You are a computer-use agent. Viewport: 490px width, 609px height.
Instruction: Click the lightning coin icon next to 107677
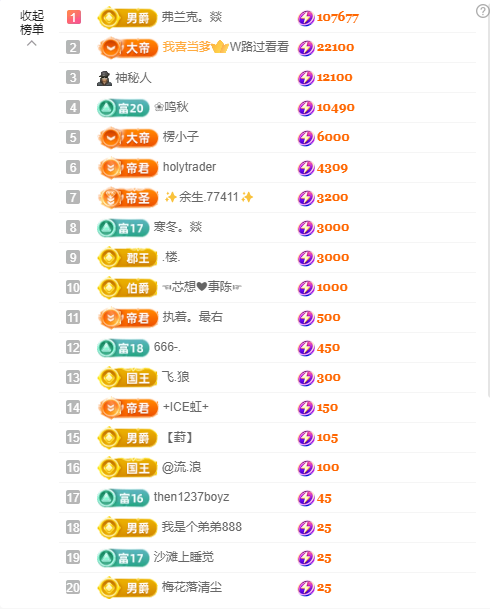point(306,18)
